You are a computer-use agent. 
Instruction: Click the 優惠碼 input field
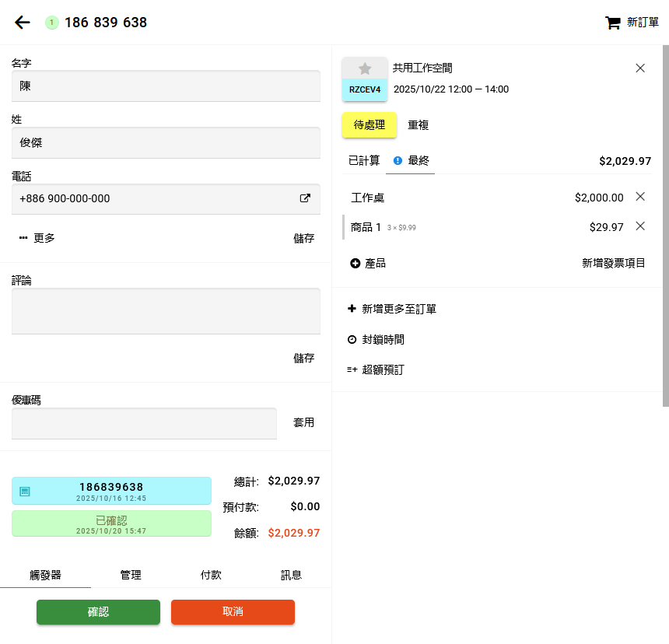point(144,423)
